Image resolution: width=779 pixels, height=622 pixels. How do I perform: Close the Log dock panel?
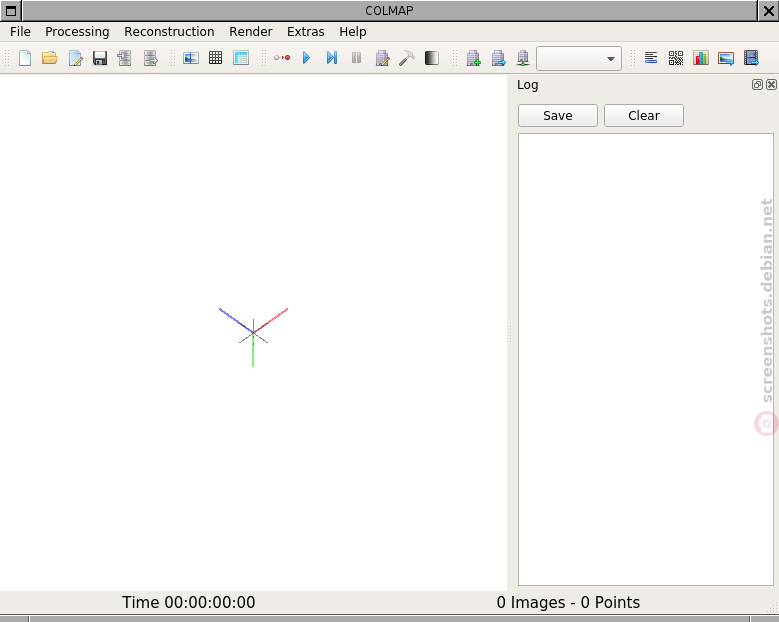pyautogui.click(x=771, y=84)
